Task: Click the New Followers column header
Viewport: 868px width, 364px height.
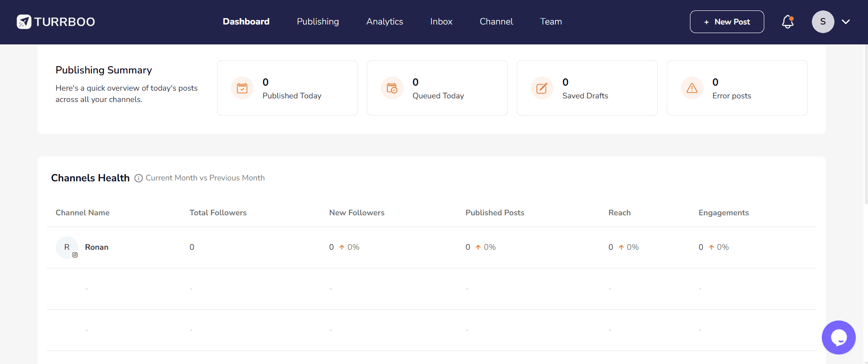Action: point(357,213)
